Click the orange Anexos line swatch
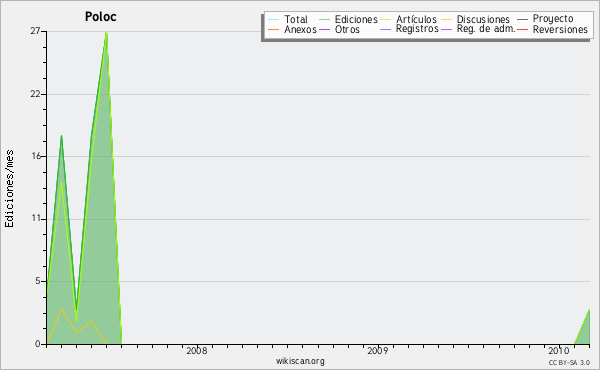This screenshot has height=370, width=600. pos(274,30)
